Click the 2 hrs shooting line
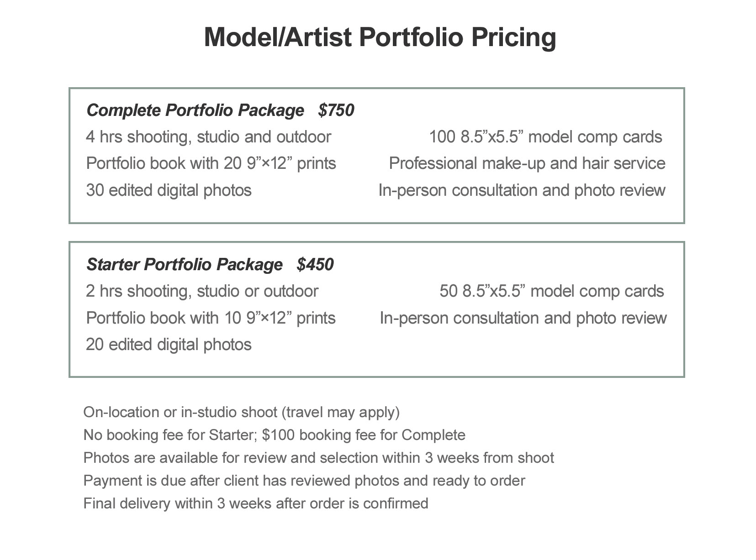The image size is (756, 560). click(202, 291)
